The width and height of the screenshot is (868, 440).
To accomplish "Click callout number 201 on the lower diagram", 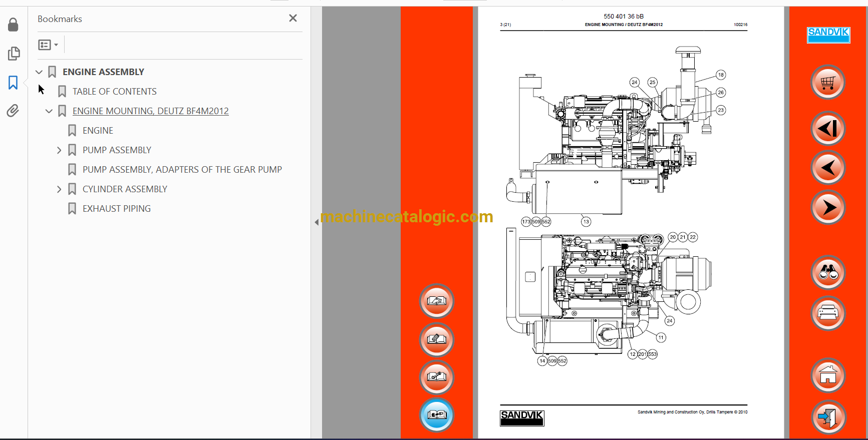I will (x=642, y=354).
